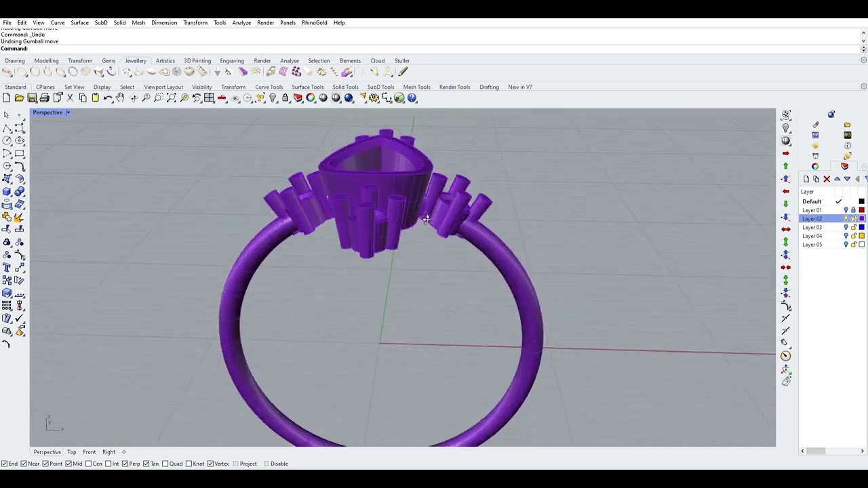
Task: Open the Stuller tab
Action: [x=402, y=61]
